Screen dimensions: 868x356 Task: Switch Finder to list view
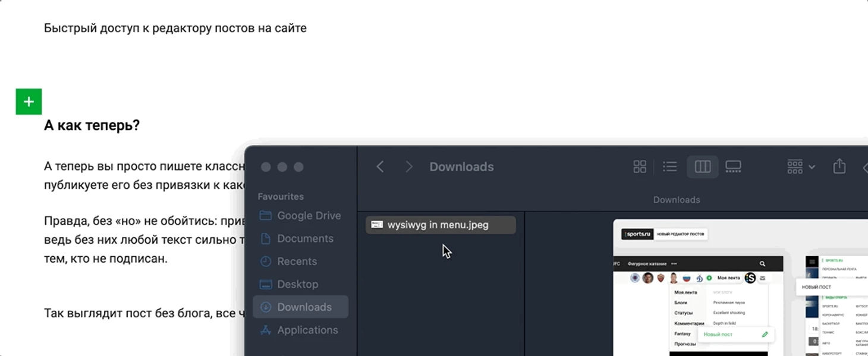(x=670, y=167)
